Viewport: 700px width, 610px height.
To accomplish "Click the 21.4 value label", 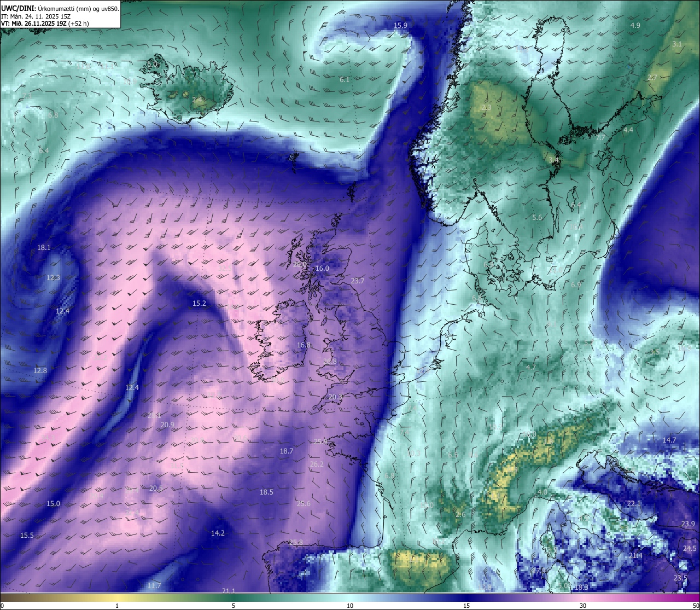I will click(635, 556).
